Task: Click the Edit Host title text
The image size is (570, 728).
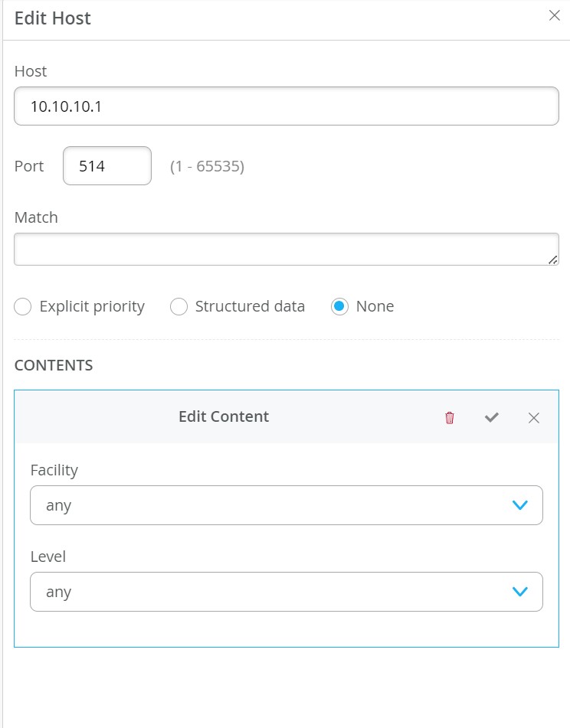Action: click(51, 18)
